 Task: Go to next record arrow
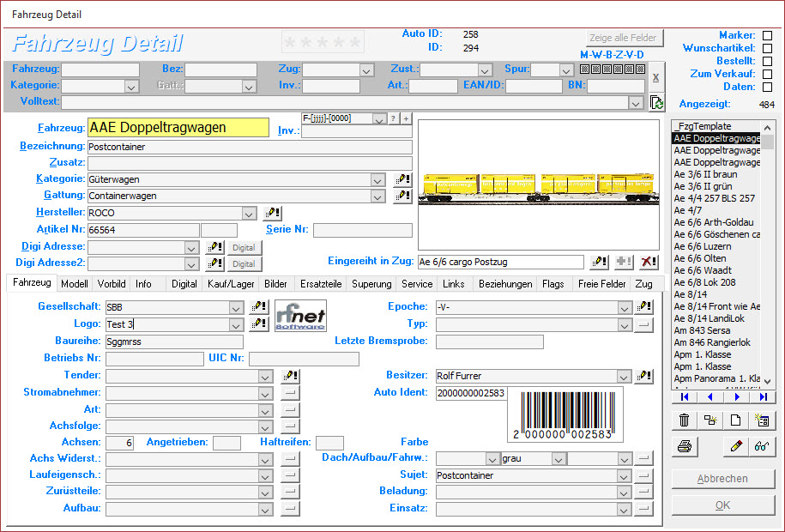click(736, 396)
